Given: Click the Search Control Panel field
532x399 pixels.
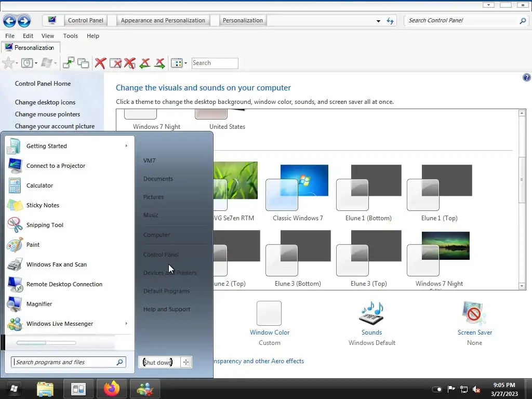Looking at the screenshot, I should click(x=462, y=20).
